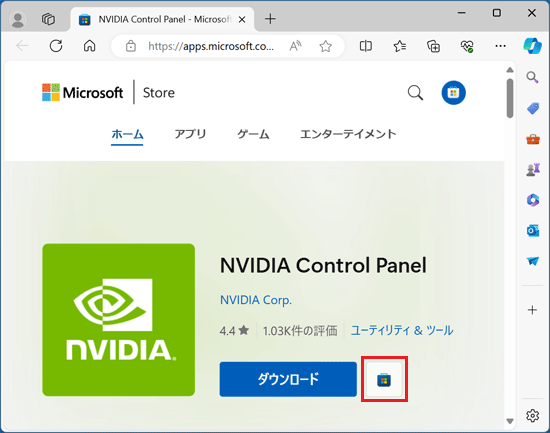550x433 pixels.
Task: Click the page scrollbar up arrow
Action: pos(510,70)
